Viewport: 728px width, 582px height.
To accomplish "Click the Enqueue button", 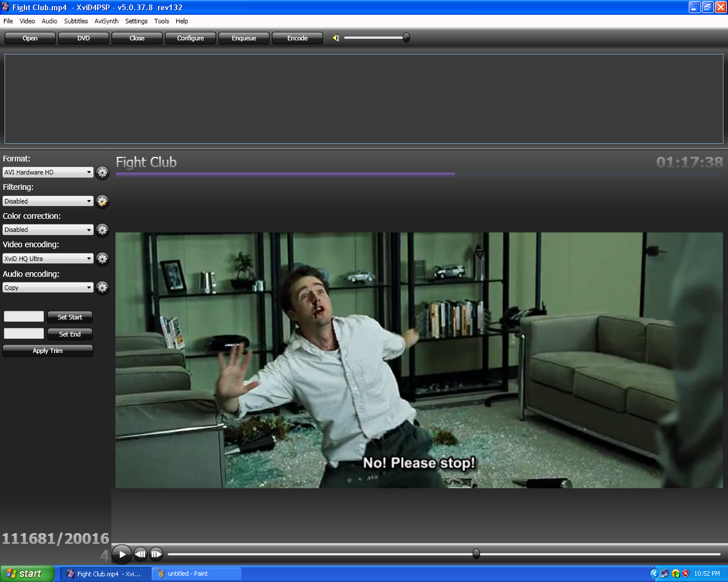I will (244, 38).
